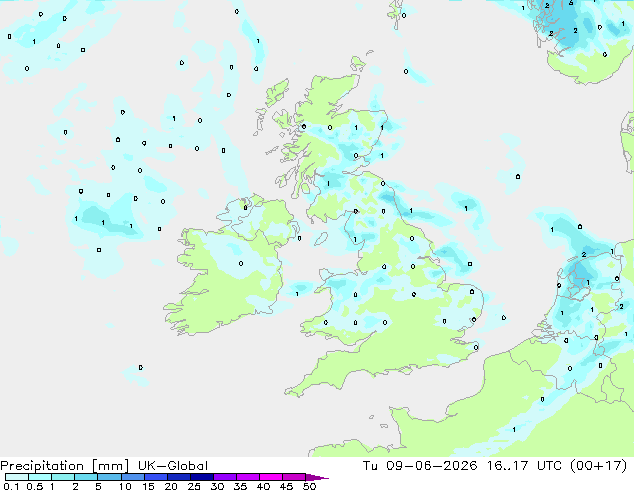Viewport: 634px width, 490px height.
Task: Select the legend swatch between 2 and 5
Action: coord(86,477)
